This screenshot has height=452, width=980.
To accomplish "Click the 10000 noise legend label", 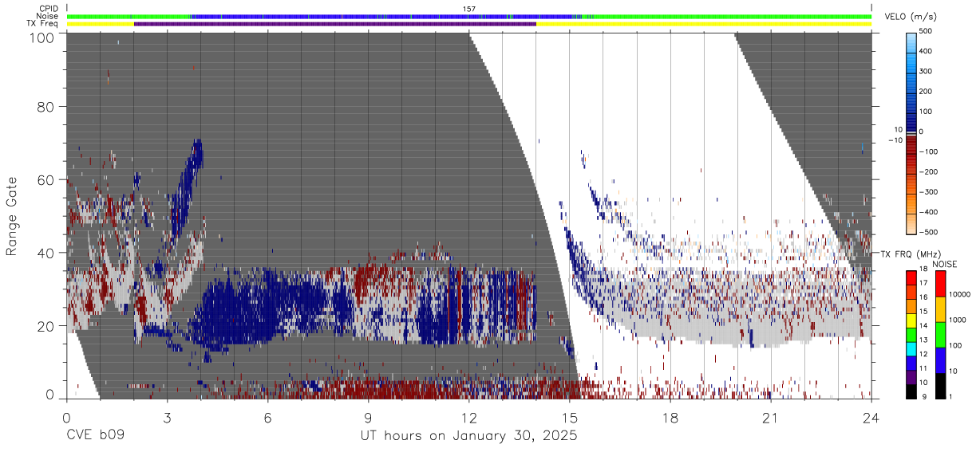I will click(960, 294).
